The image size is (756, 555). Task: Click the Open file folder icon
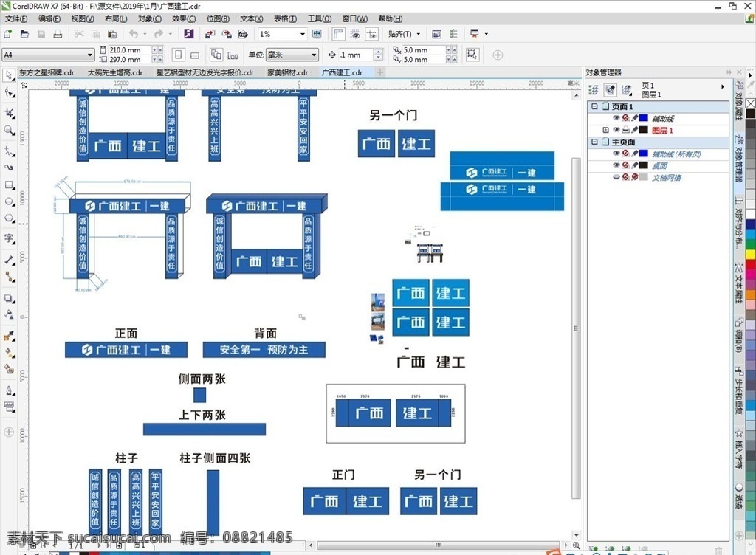24,34
